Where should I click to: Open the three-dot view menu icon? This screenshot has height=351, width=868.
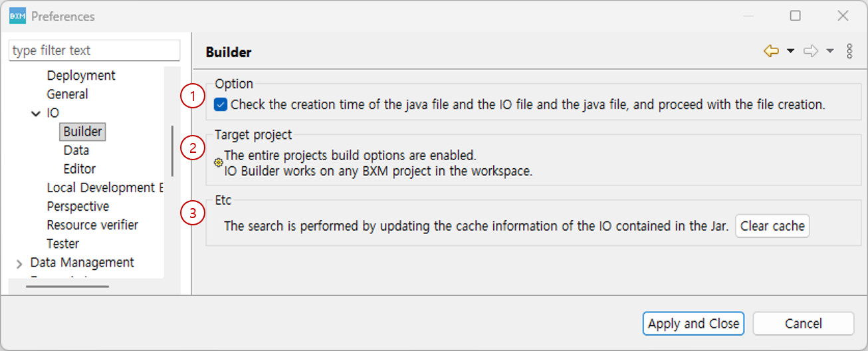coord(849,51)
